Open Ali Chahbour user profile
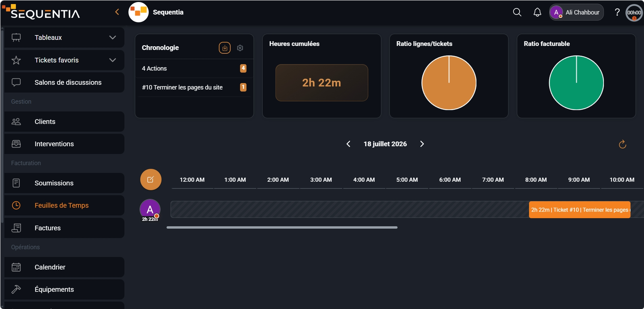This screenshot has width=644, height=309. [x=576, y=12]
